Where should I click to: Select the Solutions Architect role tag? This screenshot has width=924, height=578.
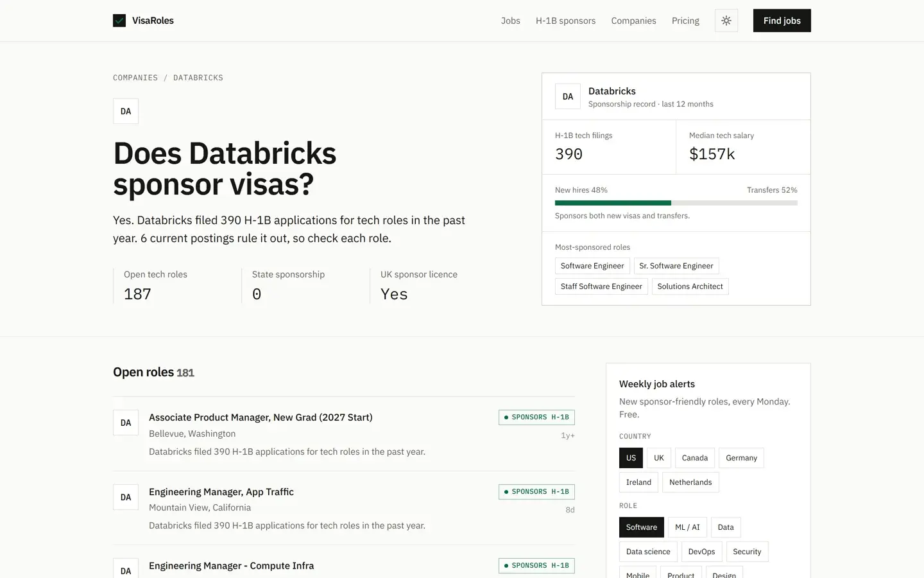point(690,286)
